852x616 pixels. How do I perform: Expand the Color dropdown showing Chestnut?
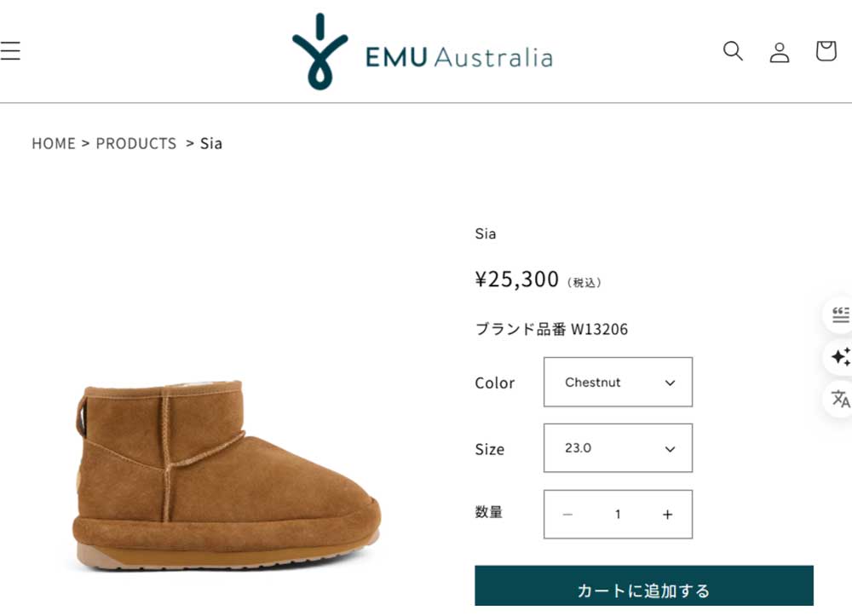(618, 382)
